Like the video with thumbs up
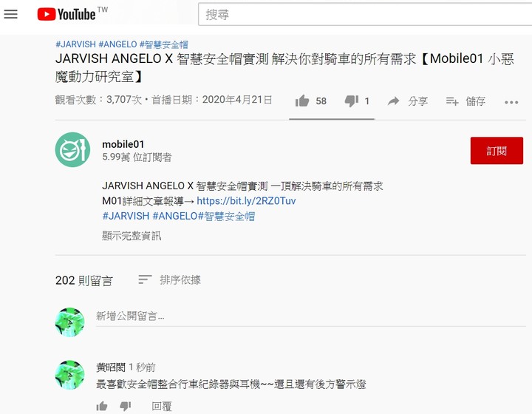 (302, 101)
